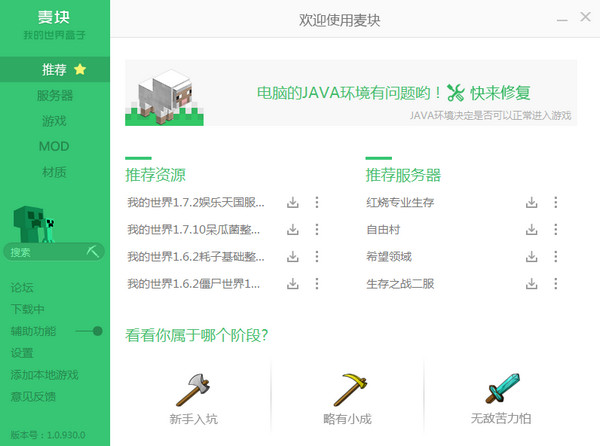Expand more options menu for 生存之战二服
The image size is (600, 446).
tap(556, 284)
